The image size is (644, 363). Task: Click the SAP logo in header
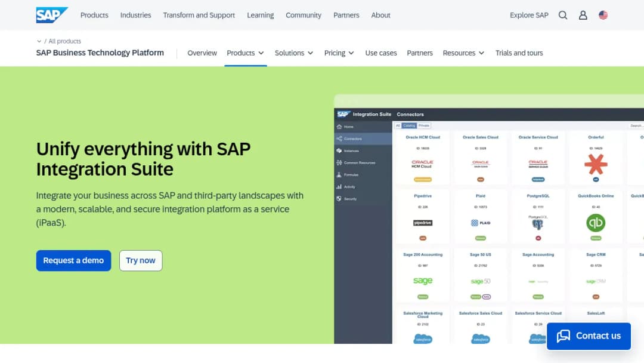tap(52, 15)
